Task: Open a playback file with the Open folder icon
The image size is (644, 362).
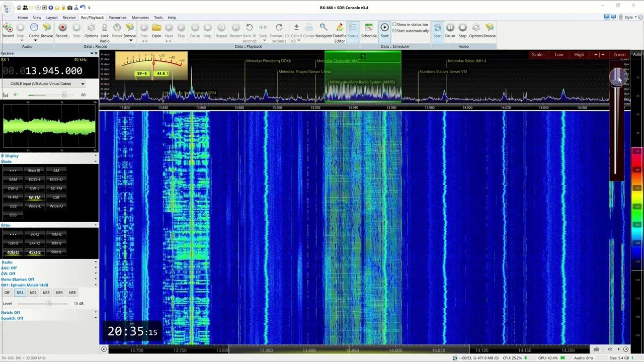Action: [156, 30]
